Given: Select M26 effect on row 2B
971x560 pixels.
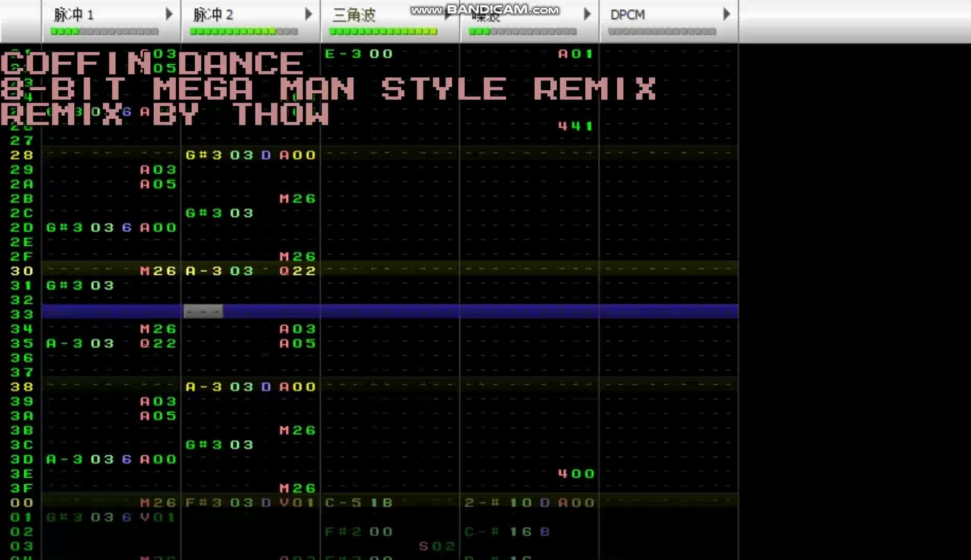Looking at the screenshot, I should pos(298,199).
